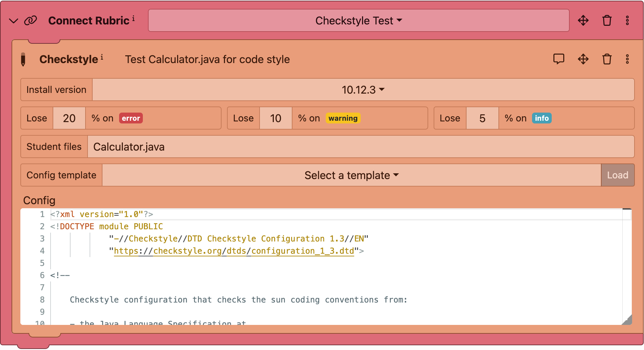Click the warning penalty percentage field
The width and height of the screenshot is (644, 350).
tap(276, 118)
